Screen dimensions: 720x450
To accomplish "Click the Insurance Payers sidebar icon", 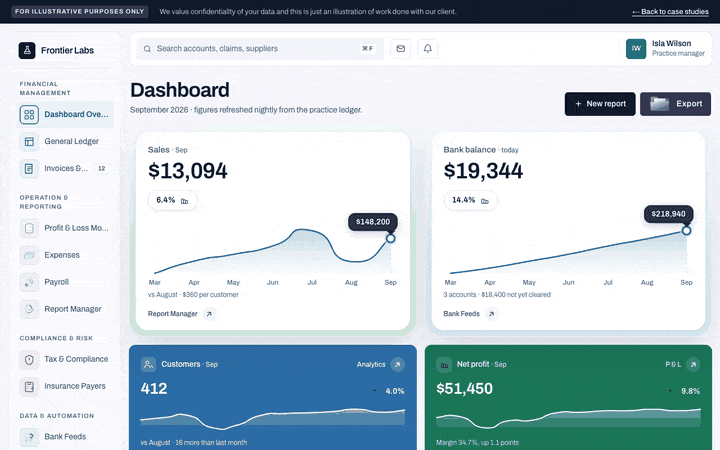I will click(29, 387).
